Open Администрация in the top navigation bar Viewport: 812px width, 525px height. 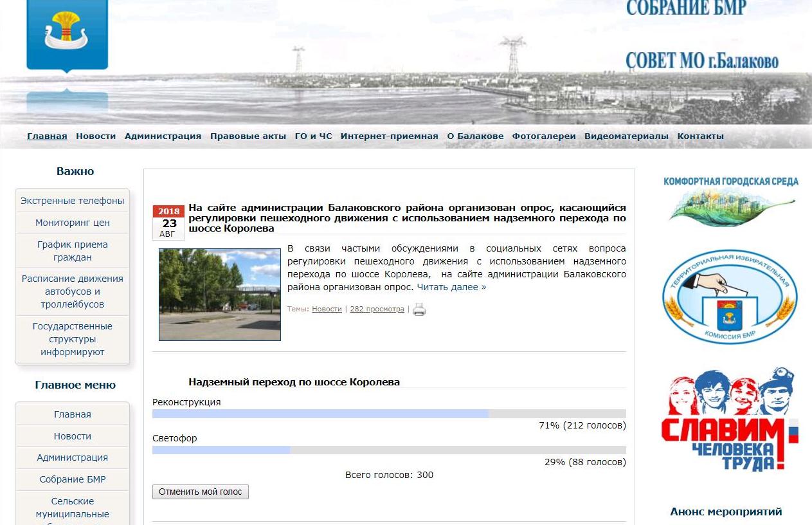tap(163, 136)
